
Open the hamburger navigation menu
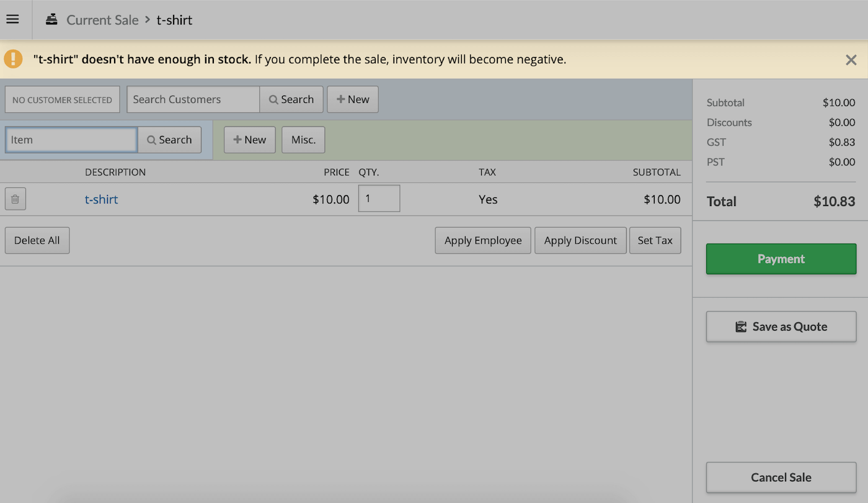[x=12, y=19]
